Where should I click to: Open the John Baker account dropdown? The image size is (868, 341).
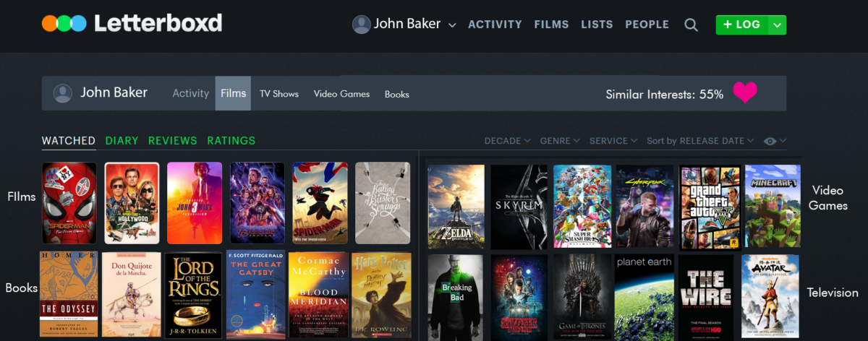(x=452, y=25)
